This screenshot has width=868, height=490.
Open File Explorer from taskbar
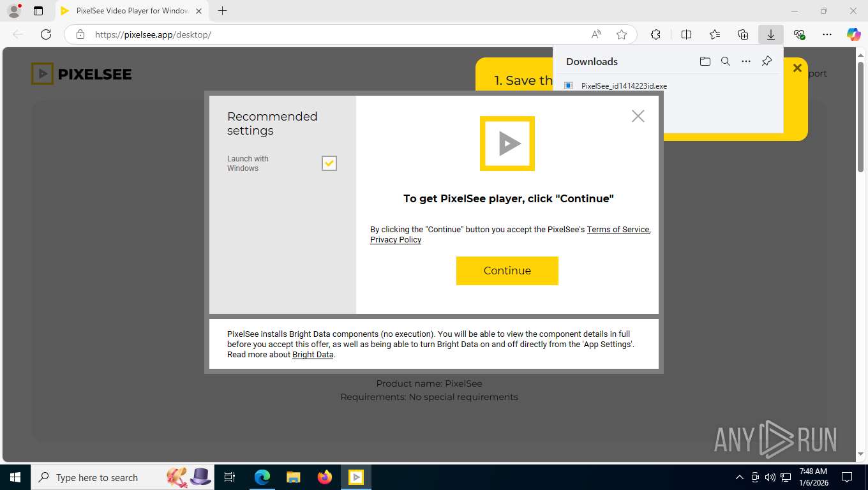(x=294, y=477)
